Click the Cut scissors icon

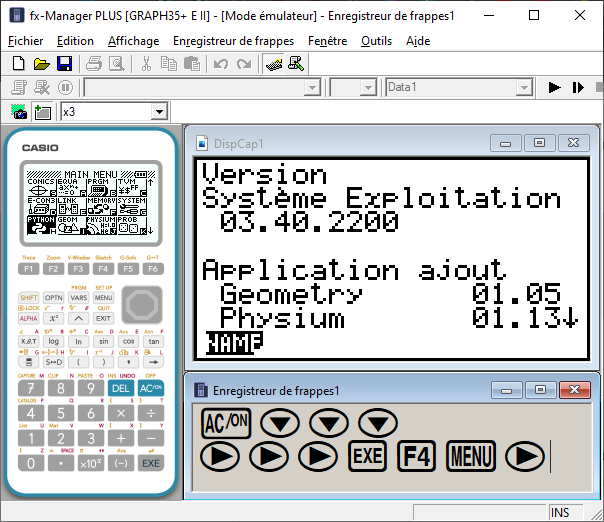pyautogui.click(x=146, y=64)
